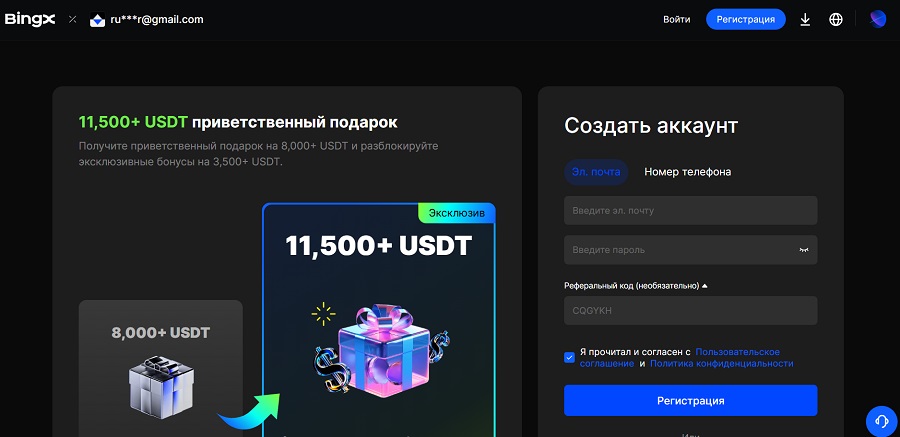
Task: Click the silver 8,000+ USDT gift box
Action: (161, 386)
